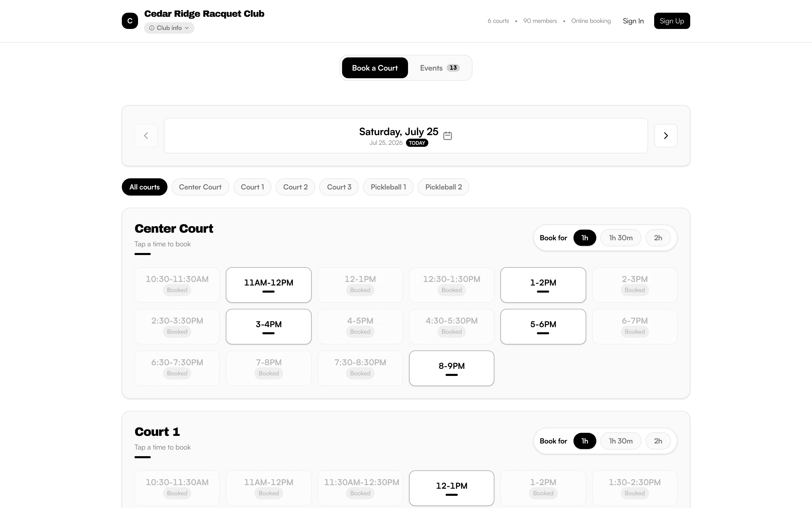
Task: Choose 2h duration for Center Court
Action: [x=658, y=238]
